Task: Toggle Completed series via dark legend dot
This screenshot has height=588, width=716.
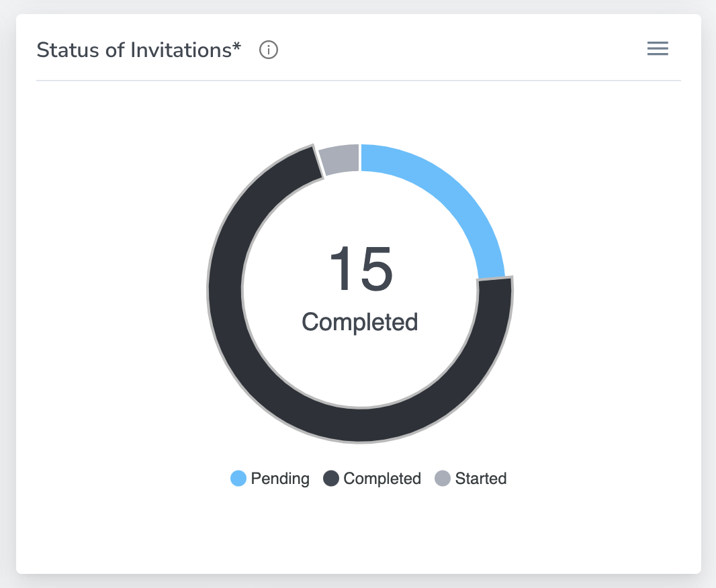Action: pos(331,479)
